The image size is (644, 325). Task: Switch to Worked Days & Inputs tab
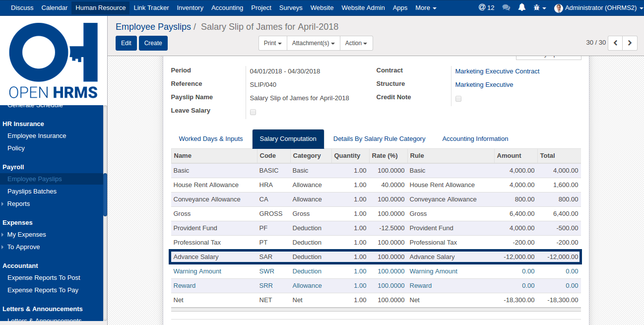tap(211, 139)
